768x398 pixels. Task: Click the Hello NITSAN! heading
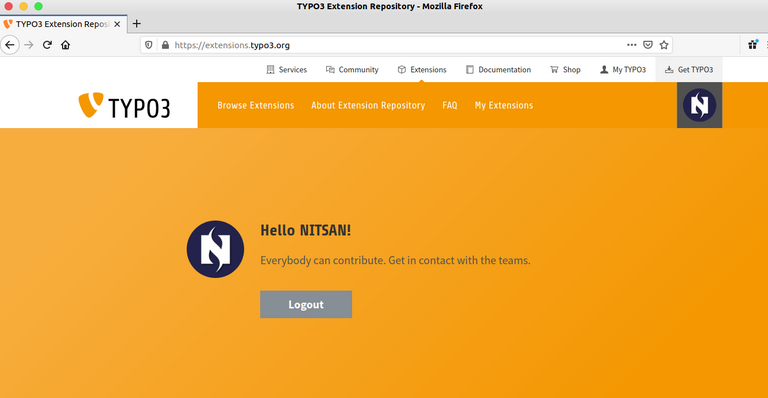point(306,230)
